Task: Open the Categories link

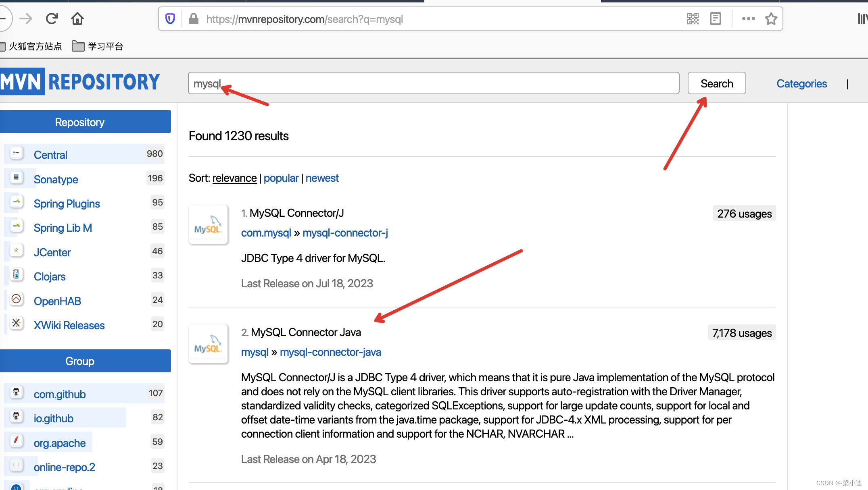Action: 802,83
